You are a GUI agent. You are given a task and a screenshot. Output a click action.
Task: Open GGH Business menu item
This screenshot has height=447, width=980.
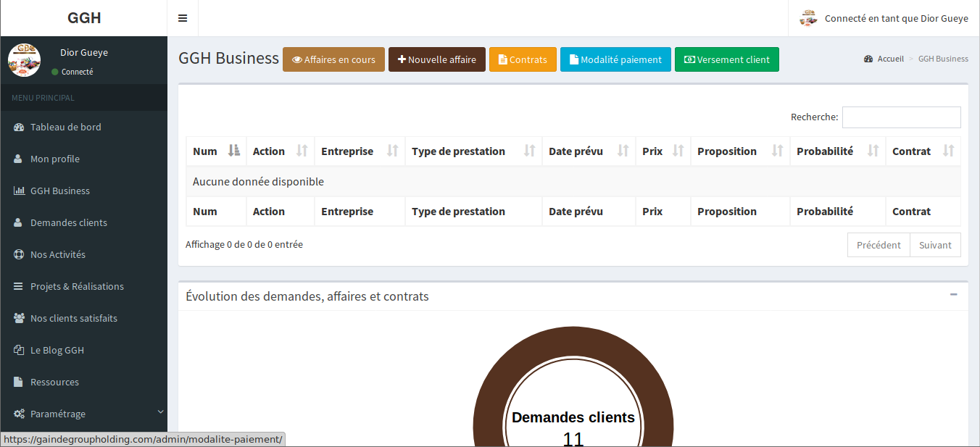(83, 191)
